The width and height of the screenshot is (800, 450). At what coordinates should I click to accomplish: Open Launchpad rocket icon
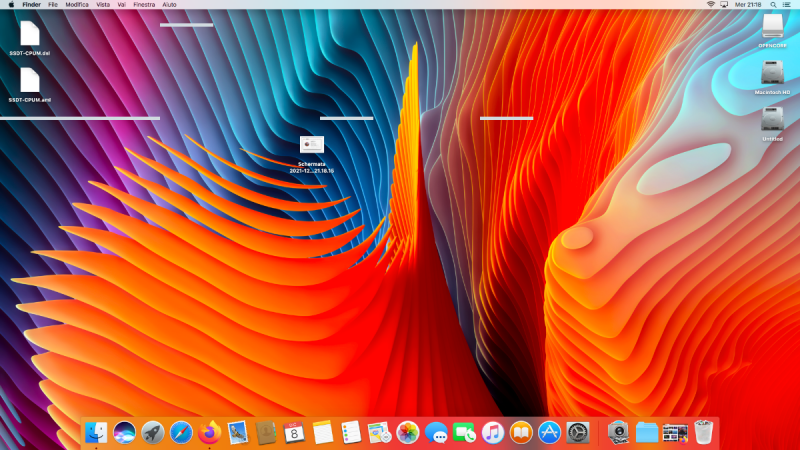click(153, 432)
